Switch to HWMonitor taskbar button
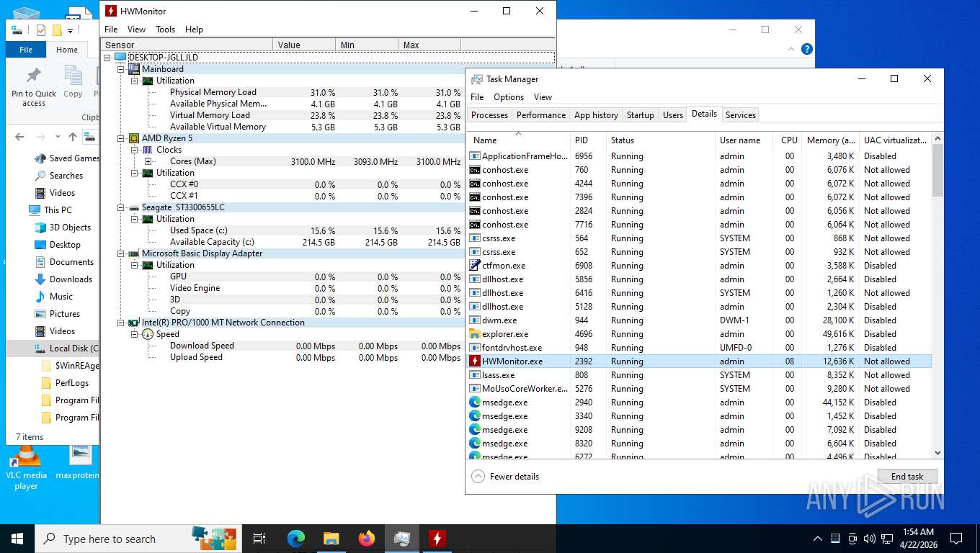Image resolution: width=980 pixels, height=553 pixels. 437,539
